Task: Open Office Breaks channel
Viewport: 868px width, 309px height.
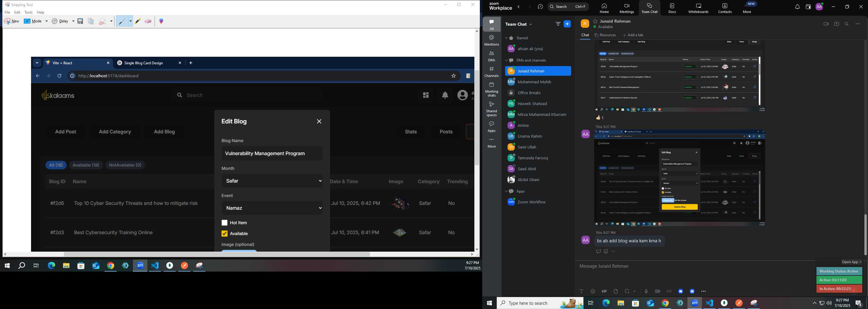Action: pos(538,93)
